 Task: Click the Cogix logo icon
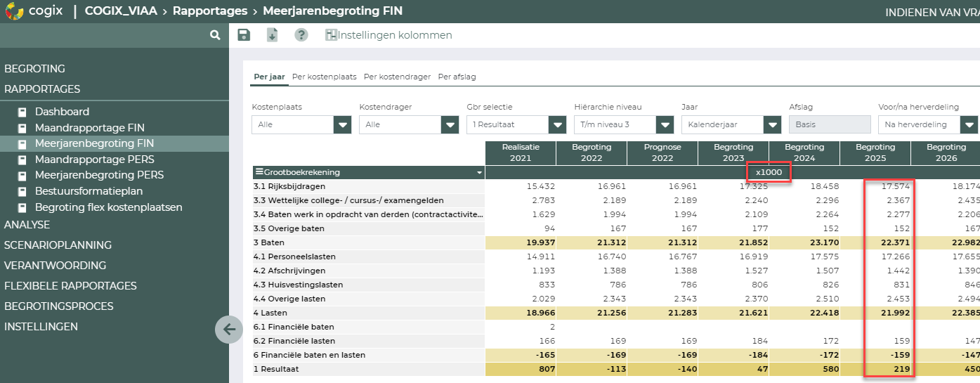point(13,11)
